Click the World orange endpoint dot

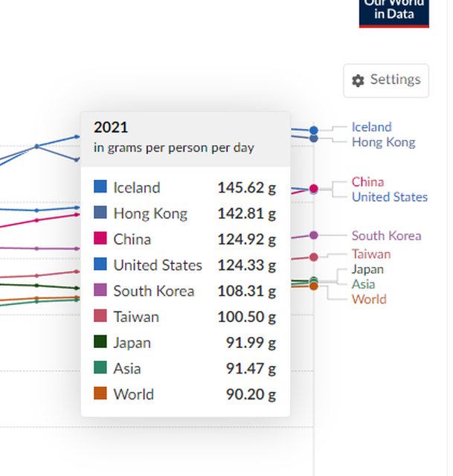pos(314,286)
